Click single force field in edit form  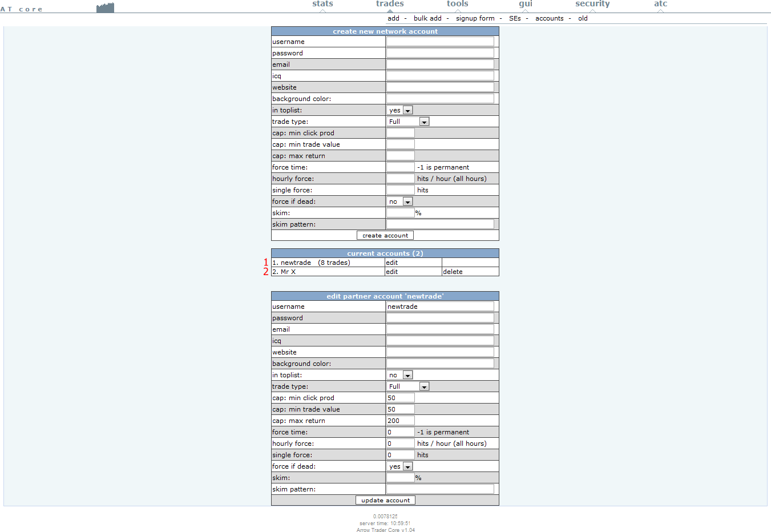pos(401,455)
